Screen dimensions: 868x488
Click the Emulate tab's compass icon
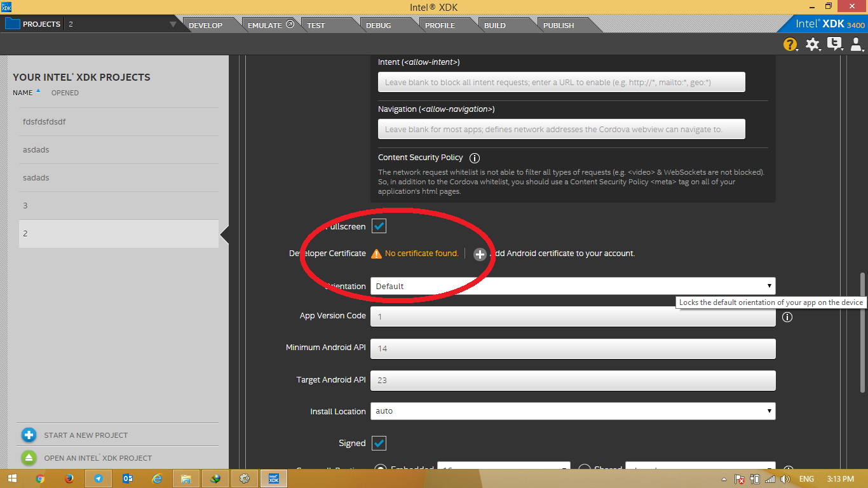[x=290, y=25]
